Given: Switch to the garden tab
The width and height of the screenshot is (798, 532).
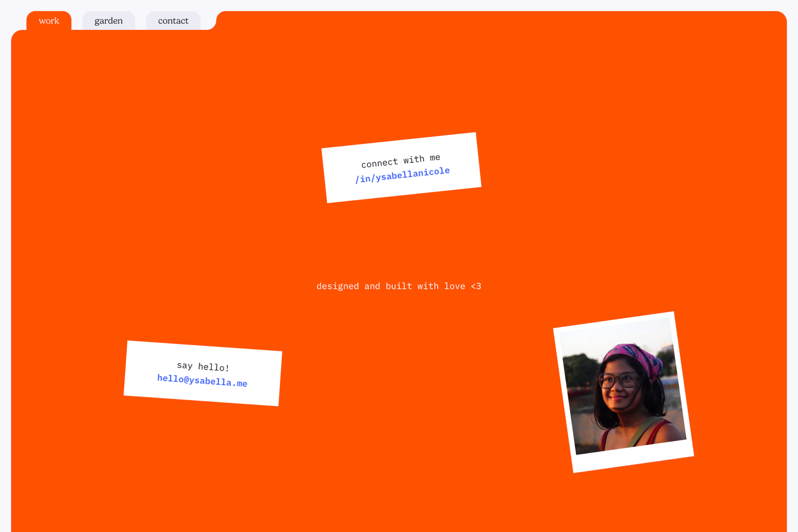Looking at the screenshot, I should 109,21.
